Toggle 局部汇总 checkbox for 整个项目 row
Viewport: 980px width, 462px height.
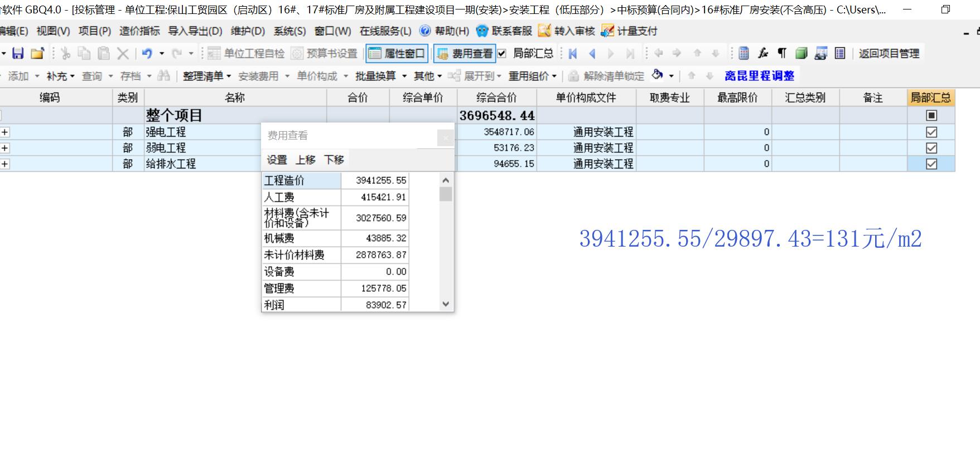point(931,116)
